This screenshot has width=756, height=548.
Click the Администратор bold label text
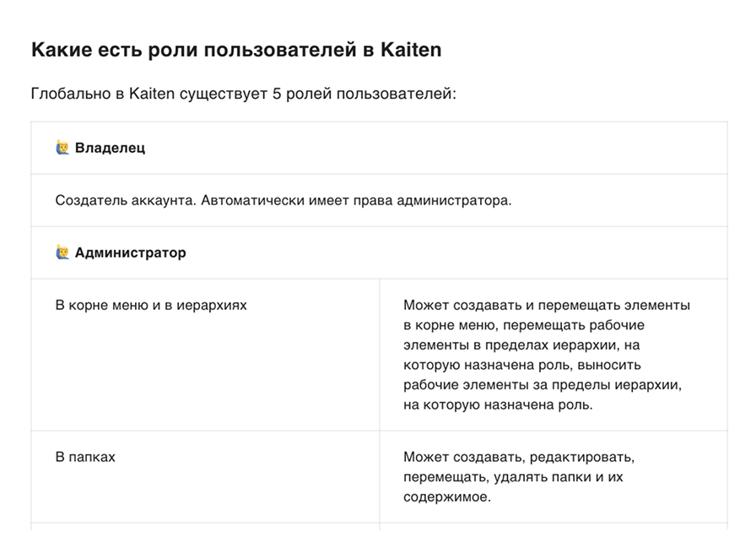(x=130, y=252)
